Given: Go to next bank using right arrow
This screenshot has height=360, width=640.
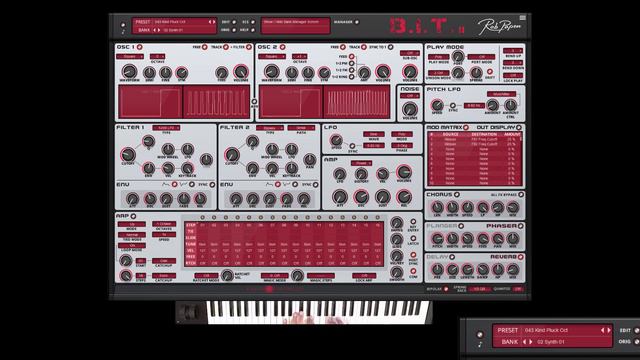Looking at the screenshot, I should [x=159, y=30].
